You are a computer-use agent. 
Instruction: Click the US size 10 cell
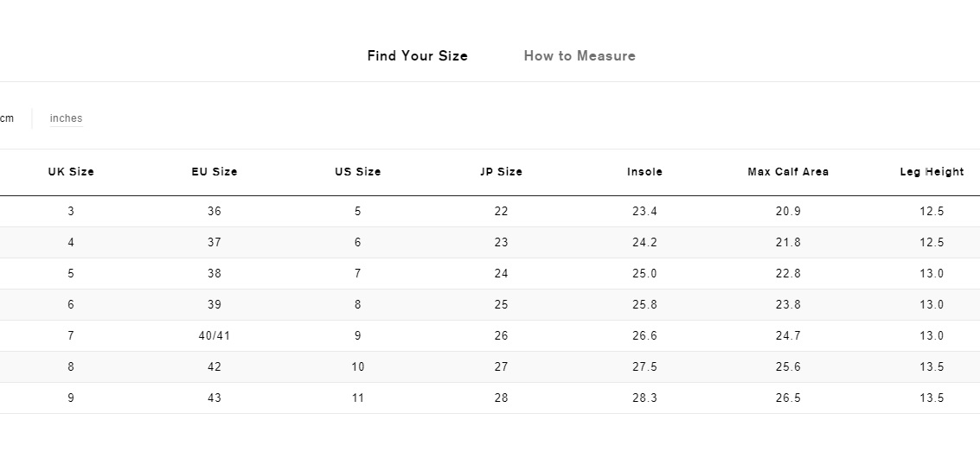[357, 367]
